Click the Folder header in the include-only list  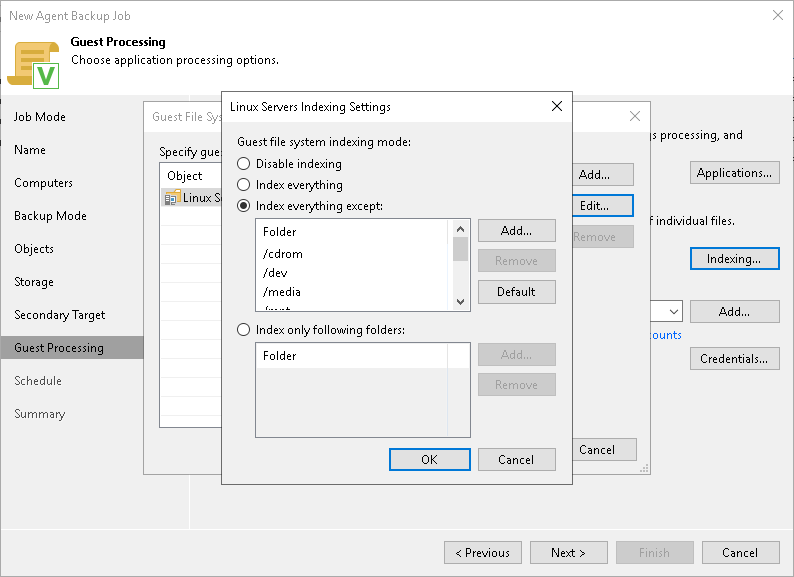click(x=352, y=356)
